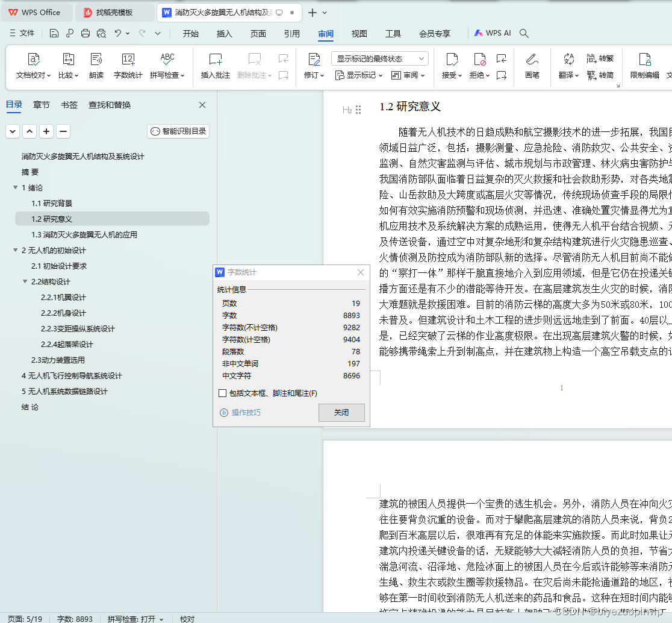Open the new tab dropdown arrow
This screenshot has height=623, width=672.
pos(325,13)
